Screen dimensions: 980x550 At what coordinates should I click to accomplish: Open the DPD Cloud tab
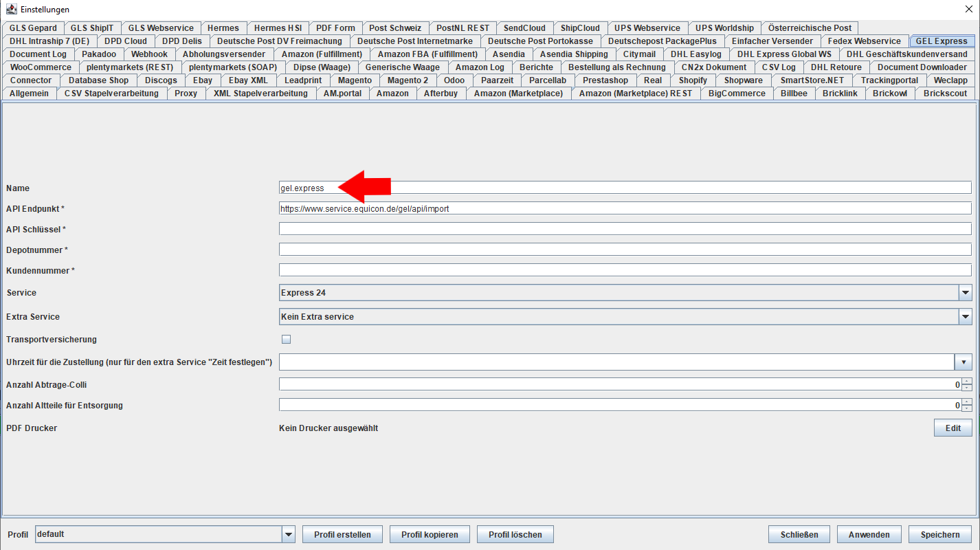[126, 41]
